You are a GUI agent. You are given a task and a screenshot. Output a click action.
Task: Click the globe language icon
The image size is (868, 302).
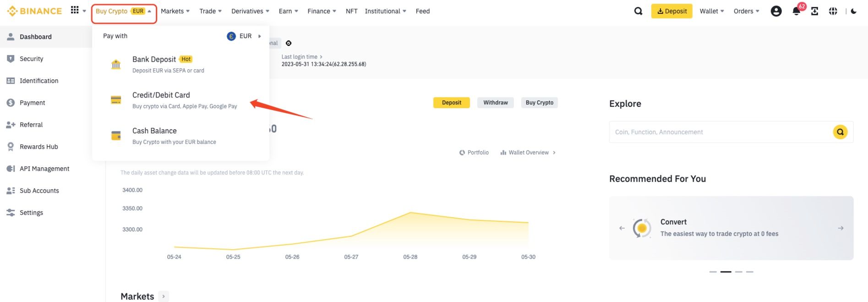point(833,11)
